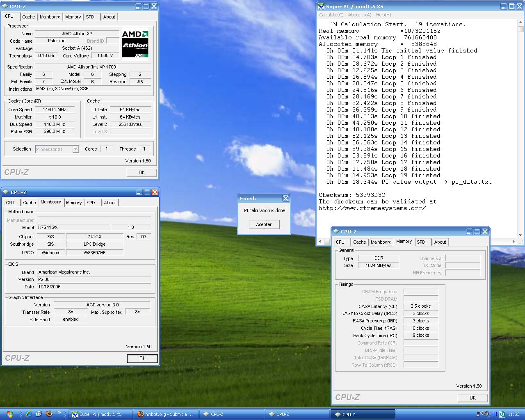Viewport: 525px width, 420px height.
Task: Click the BIOS Date 10/18/2006 field
Action: pyautogui.click(x=94, y=287)
